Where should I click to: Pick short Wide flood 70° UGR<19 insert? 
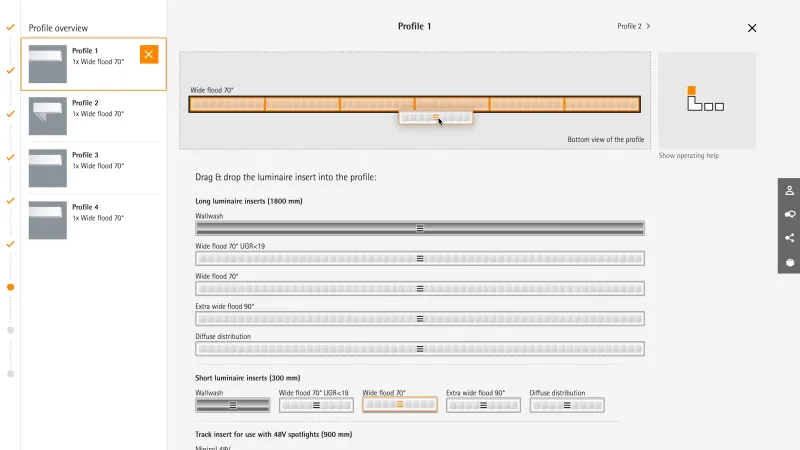pos(316,405)
